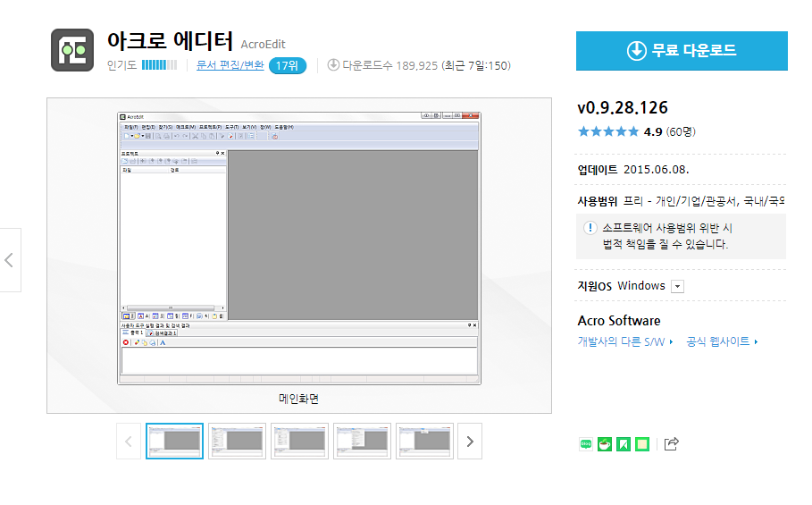Screen dimensions: 812x505
Task: Select the fifth screenshot thumbnail
Action: click(x=424, y=442)
